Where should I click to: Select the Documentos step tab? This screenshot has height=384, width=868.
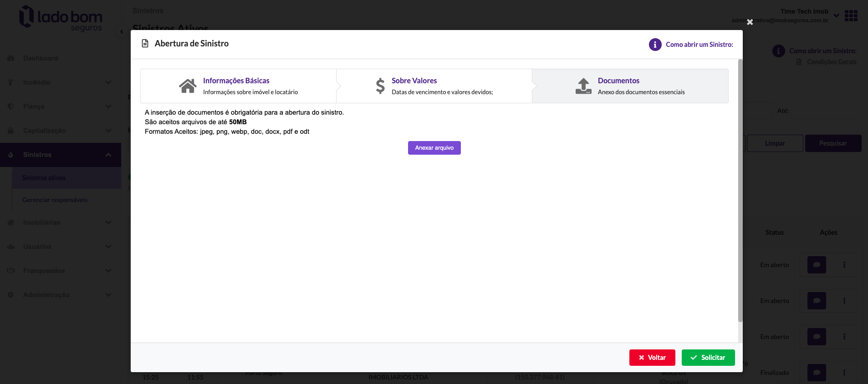tap(630, 86)
